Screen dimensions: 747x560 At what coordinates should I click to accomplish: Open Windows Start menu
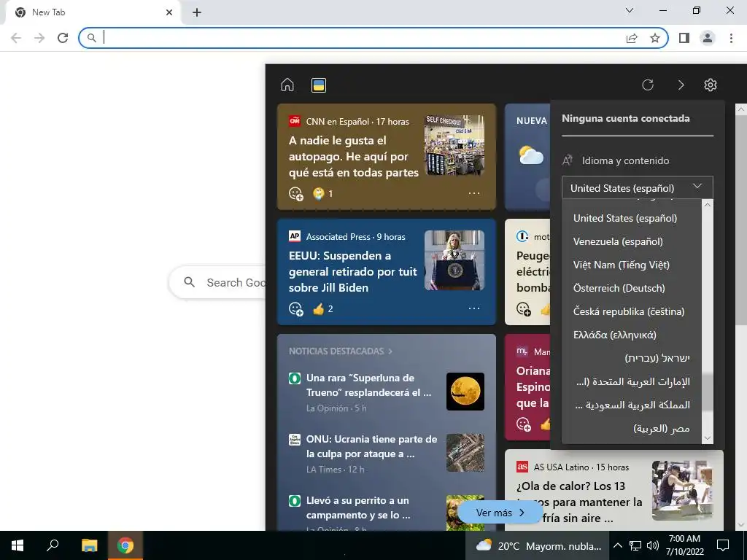coord(18,545)
